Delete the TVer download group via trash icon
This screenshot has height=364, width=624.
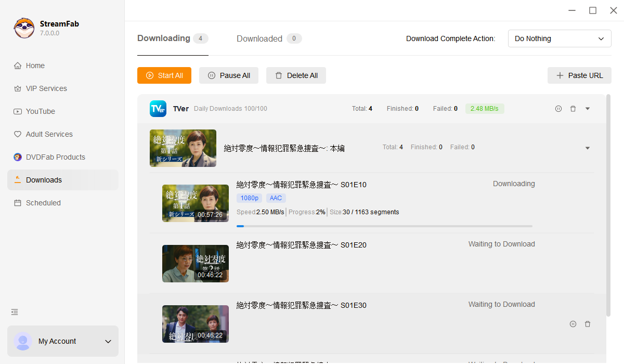[573, 109]
